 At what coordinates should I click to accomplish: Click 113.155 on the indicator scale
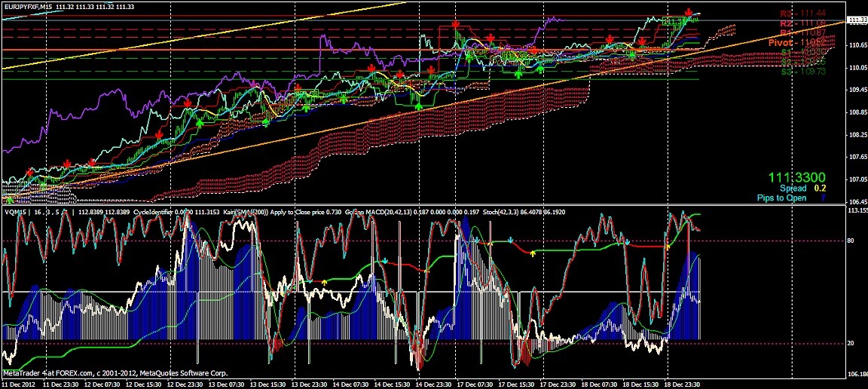point(857,211)
